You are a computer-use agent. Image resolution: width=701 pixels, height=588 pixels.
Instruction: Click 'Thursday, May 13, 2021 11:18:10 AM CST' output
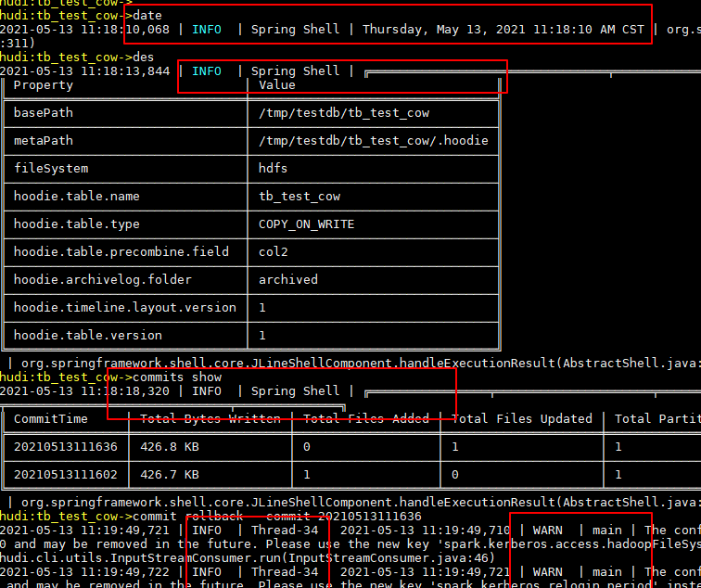point(503,30)
